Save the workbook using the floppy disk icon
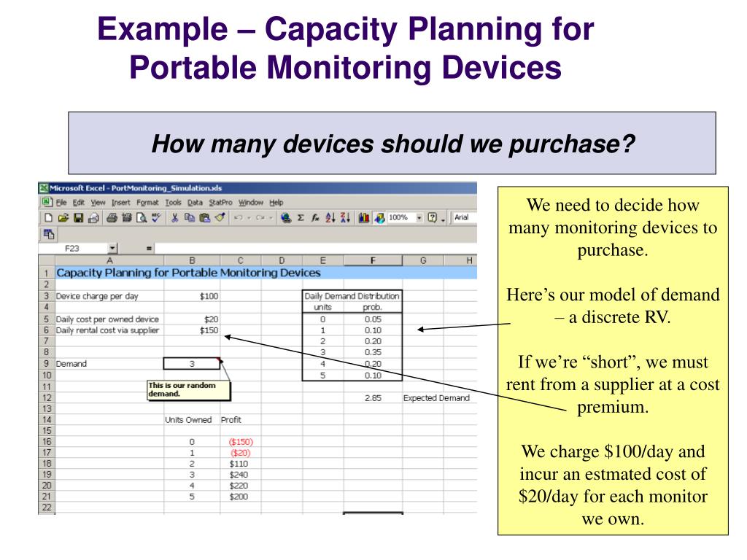 (x=79, y=217)
